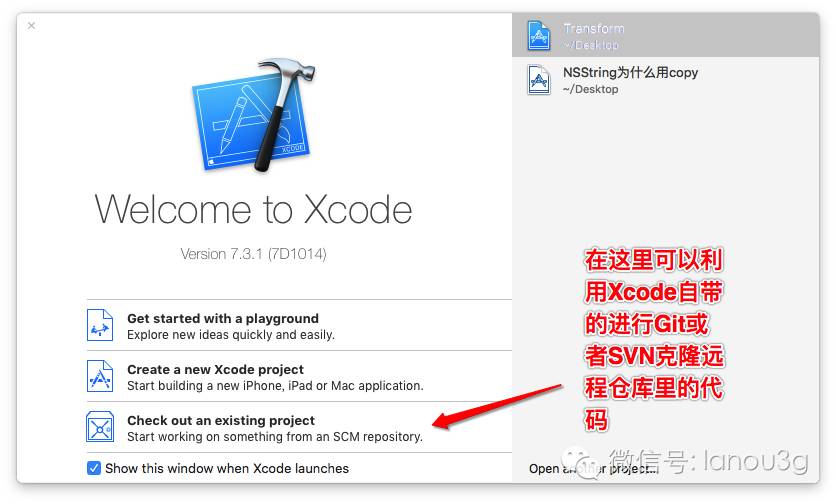Click the Transform project file icon
Viewport: 836px width, 504px height.
coord(538,35)
